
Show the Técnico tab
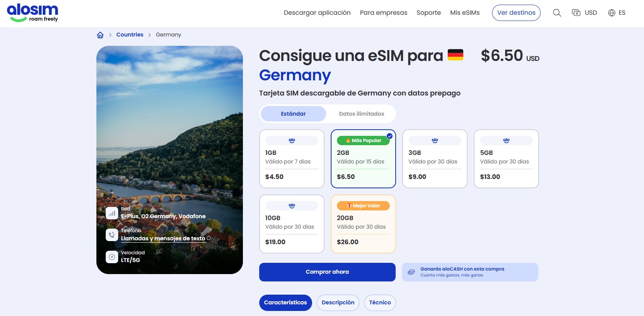[380, 303]
